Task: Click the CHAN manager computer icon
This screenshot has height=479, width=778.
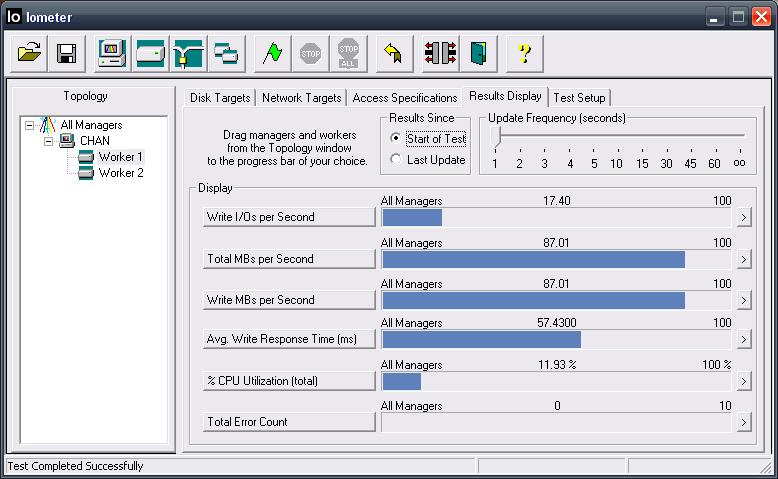Action: [x=67, y=141]
